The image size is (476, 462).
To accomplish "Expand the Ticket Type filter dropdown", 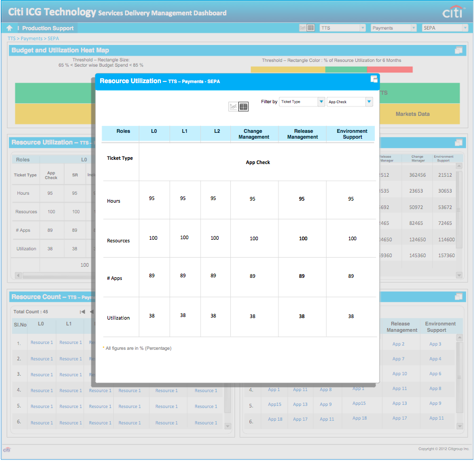I will [x=302, y=102].
